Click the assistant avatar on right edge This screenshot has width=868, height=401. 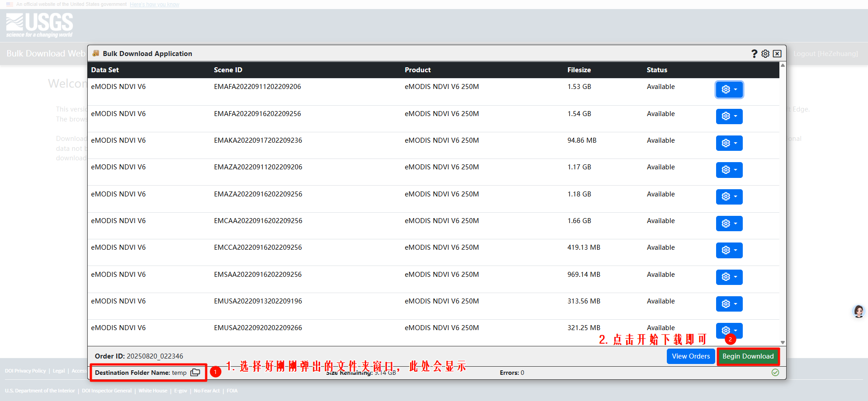pos(858,311)
